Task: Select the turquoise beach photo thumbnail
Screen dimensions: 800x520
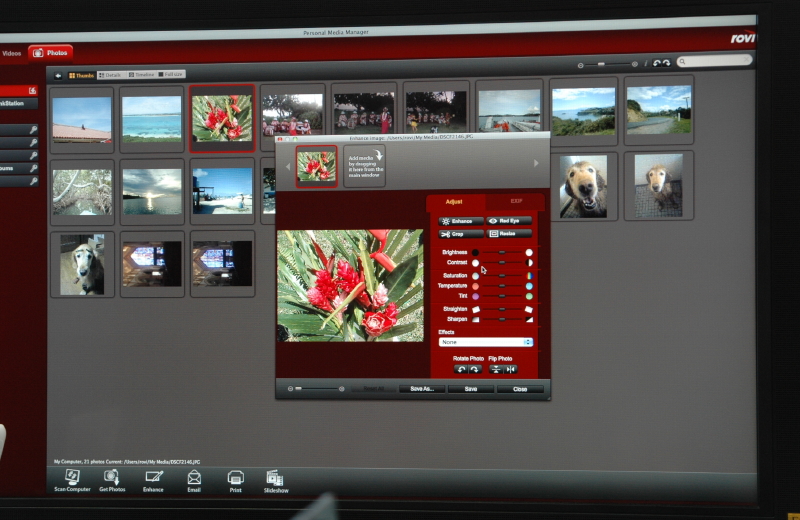Action: [x=152, y=119]
